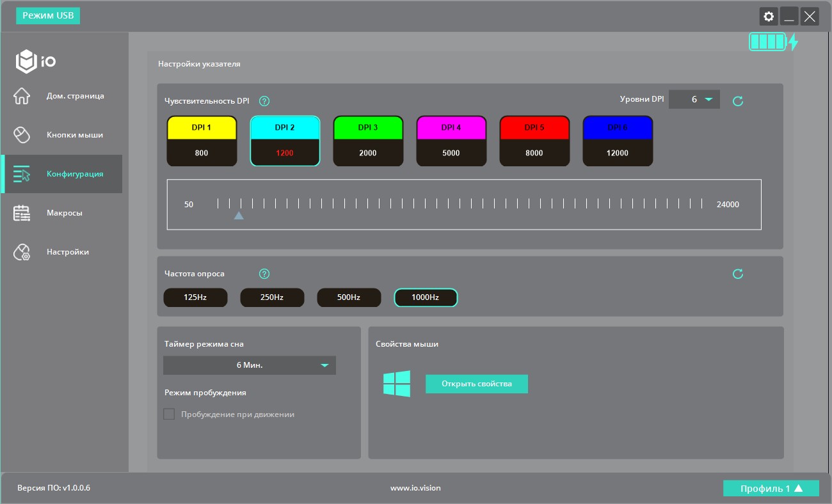
Task: Select the DPI 2 level at 1200
Action: point(285,141)
